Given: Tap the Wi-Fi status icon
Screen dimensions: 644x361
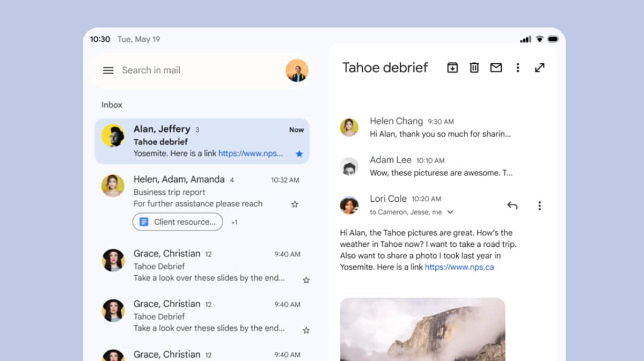Looking at the screenshot, I should 540,39.
